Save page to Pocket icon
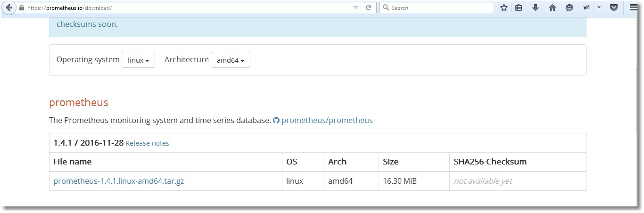The image size is (644, 213). tap(614, 8)
